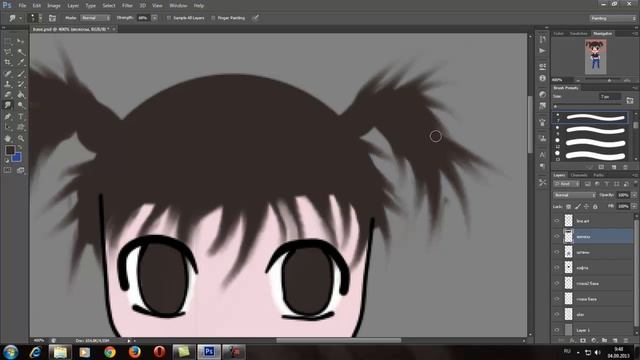Viewport: 640px width, 360px height.
Task: Change the screen mode
Action: (x=20, y=170)
